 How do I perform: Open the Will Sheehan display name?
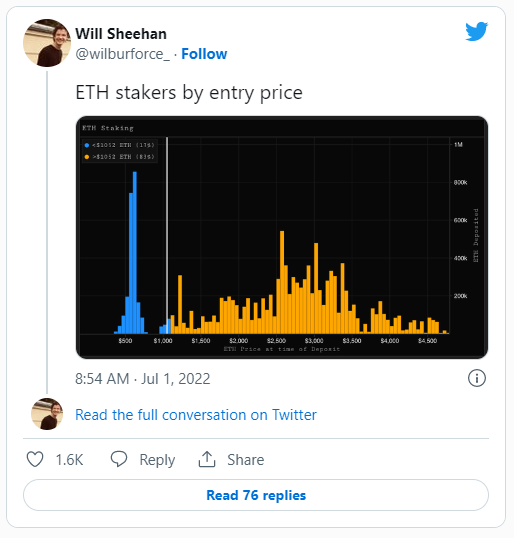[121, 34]
